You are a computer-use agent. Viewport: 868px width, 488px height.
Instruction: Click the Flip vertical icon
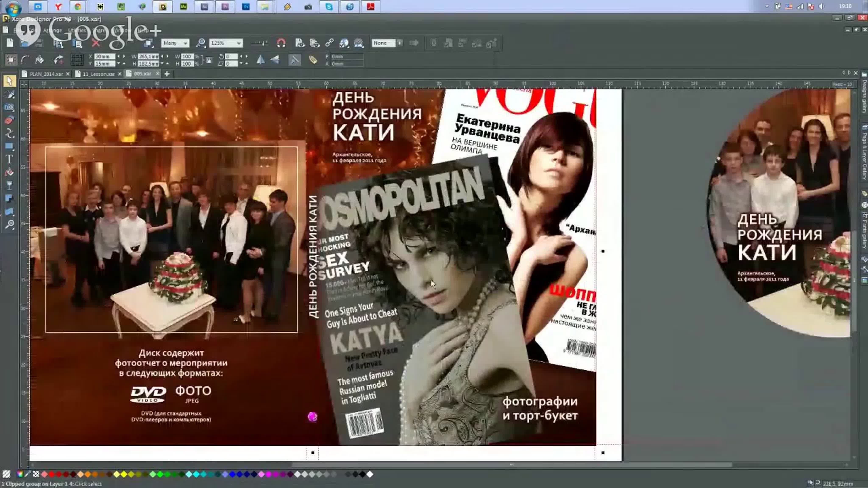point(275,60)
